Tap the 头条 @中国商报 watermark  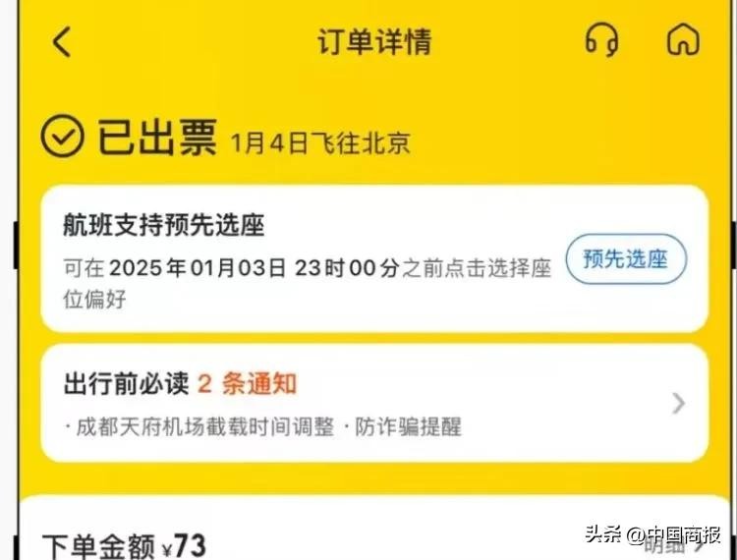pyautogui.click(x=652, y=534)
